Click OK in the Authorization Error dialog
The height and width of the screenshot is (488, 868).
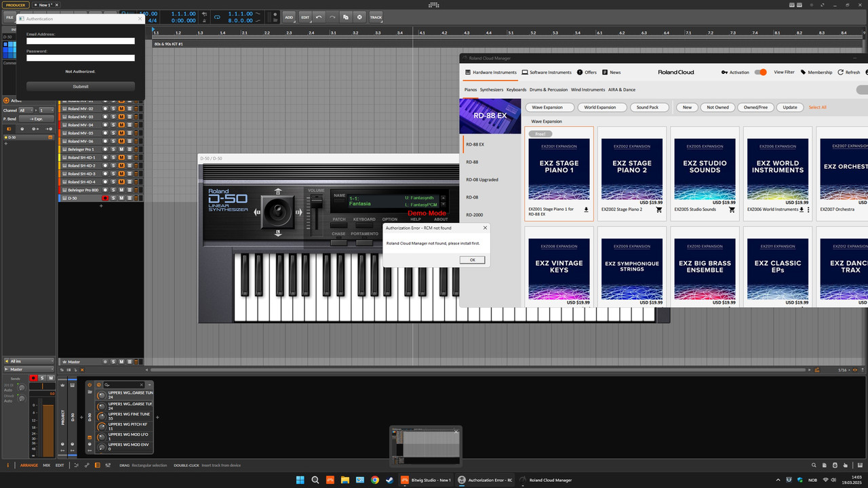coord(472,260)
